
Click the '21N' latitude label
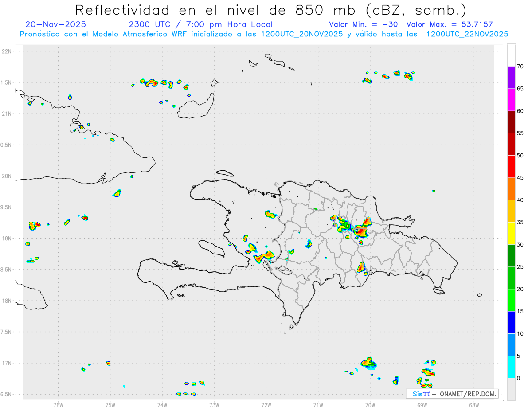coord(8,114)
